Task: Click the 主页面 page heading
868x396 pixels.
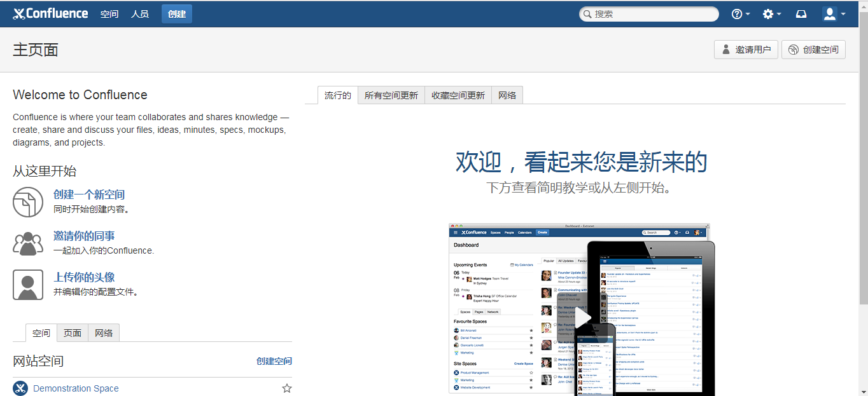Action: coord(36,50)
